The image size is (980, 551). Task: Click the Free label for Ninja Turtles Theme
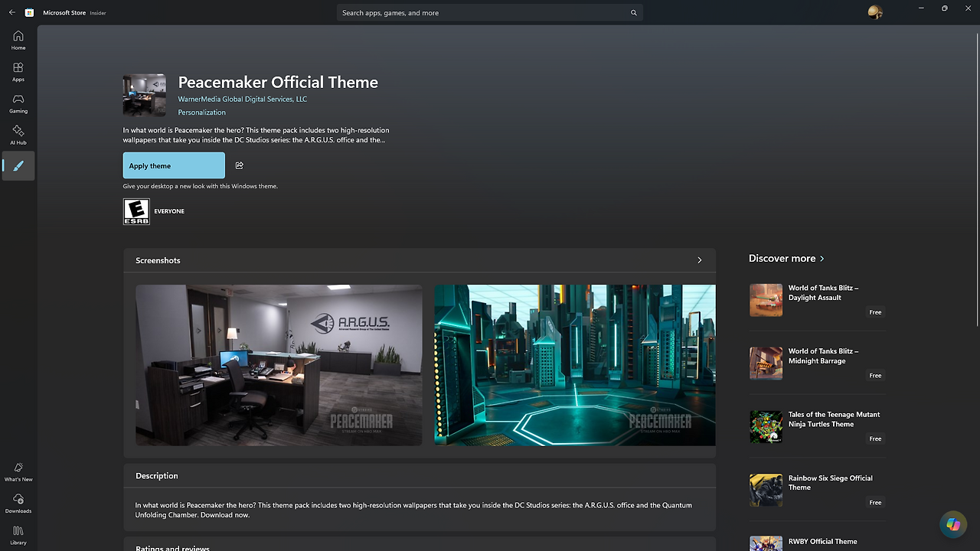point(875,439)
